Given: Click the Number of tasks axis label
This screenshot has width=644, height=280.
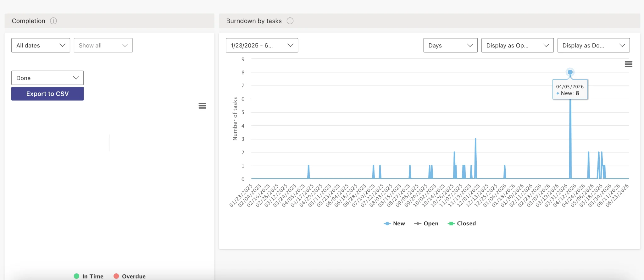Looking at the screenshot, I should click(235, 119).
